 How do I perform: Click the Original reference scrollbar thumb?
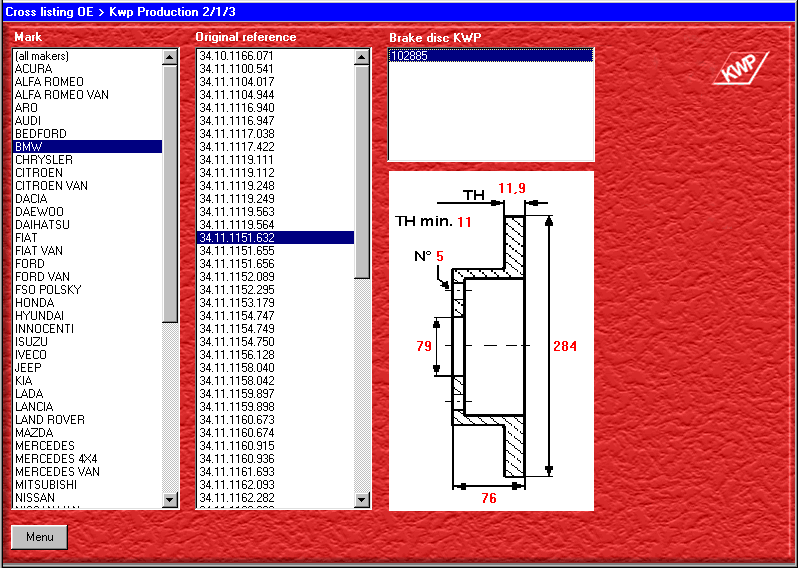click(362, 172)
